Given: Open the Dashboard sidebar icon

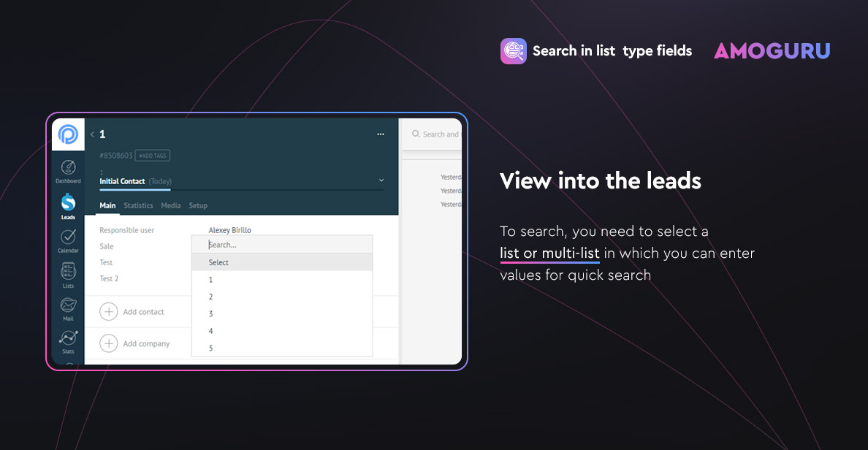Looking at the screenshot, I should (x=68, y=168).
